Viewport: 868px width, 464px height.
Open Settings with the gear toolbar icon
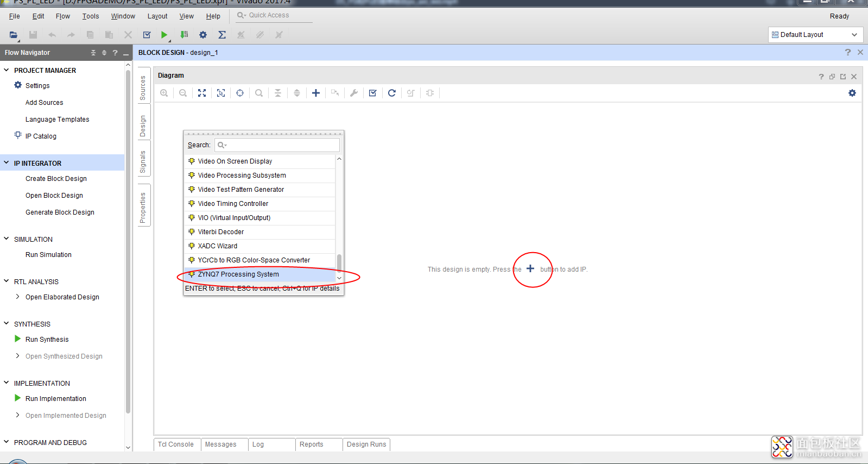point(203,35)
